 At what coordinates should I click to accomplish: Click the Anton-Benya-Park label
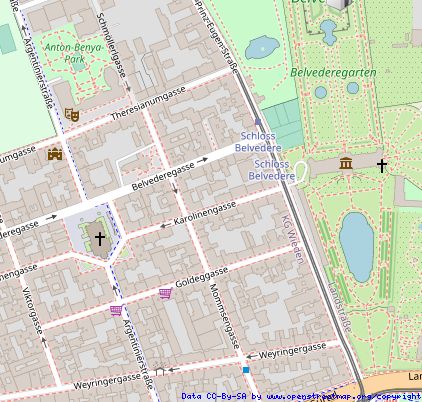74,53
